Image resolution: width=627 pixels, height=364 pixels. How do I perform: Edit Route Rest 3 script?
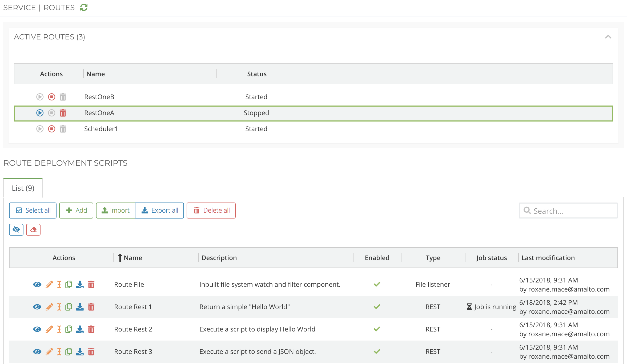[x=49, y=352]
